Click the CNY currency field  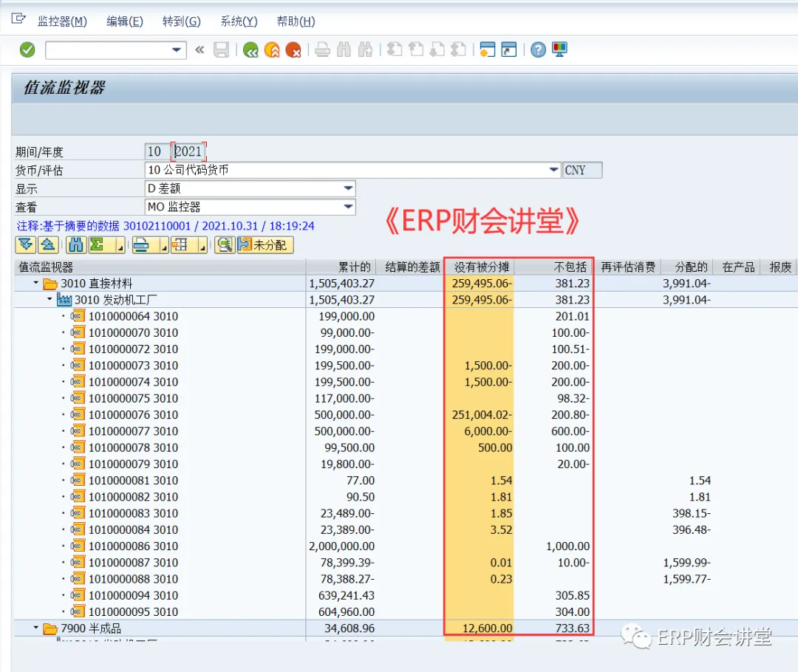pos(582,170)
